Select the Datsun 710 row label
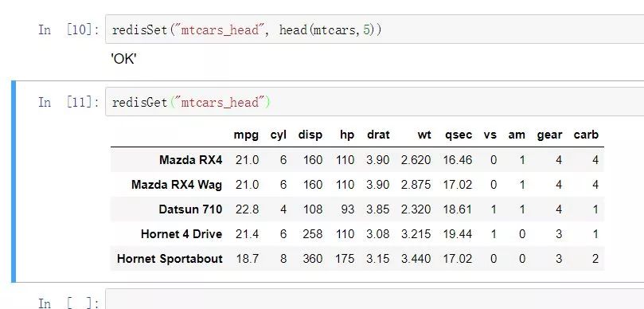This screenshot has height=309, width=644. pos(190,209)
